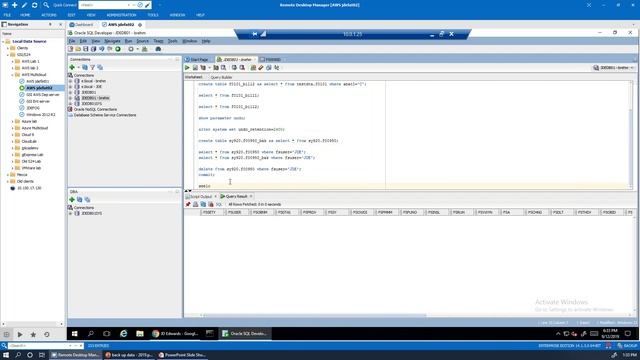The width and height of the screenshot is (640, 360).
Task: Click the binoculars icon in the SQL Developer toolbar
Action: tap(158, 49)
